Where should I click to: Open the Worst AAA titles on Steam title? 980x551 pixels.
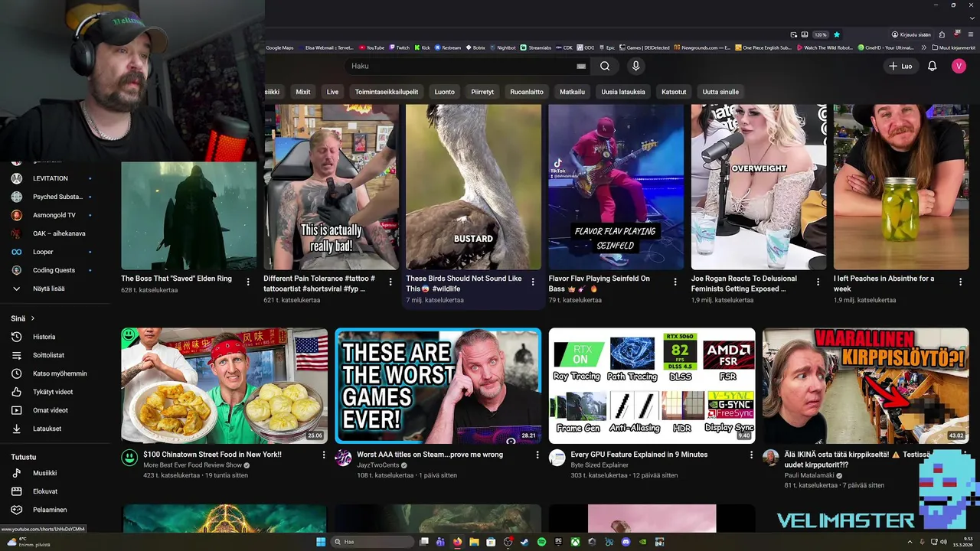(x=430, y=455)
